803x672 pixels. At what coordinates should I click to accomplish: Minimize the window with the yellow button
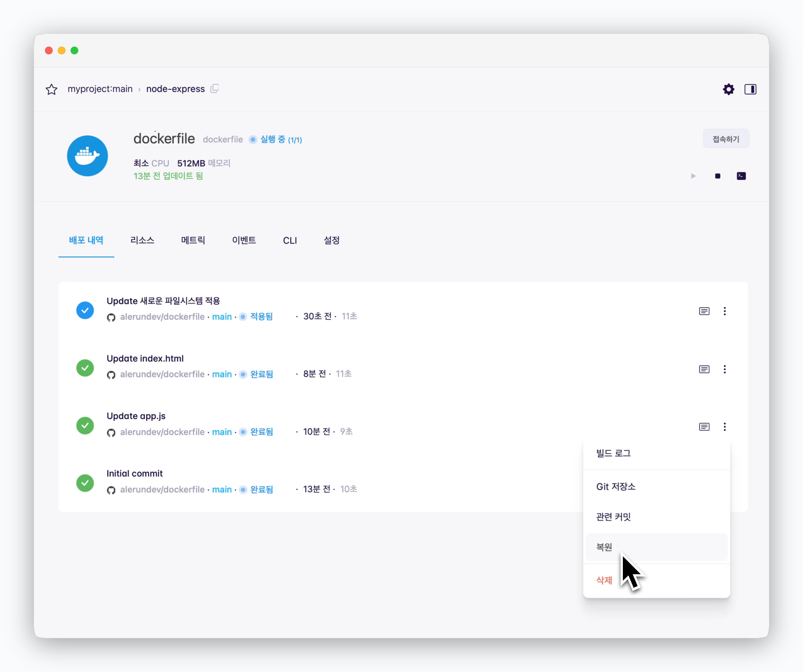[x=62, y=50]
